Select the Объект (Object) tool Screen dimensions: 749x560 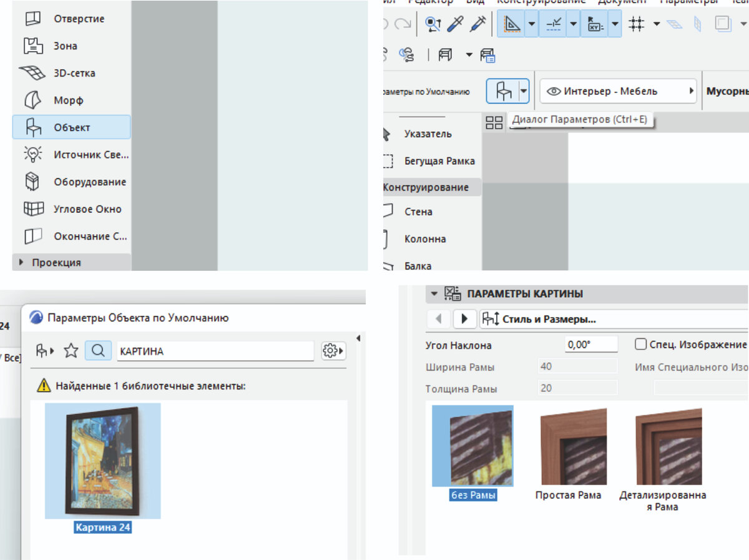[x=71, y=127]
